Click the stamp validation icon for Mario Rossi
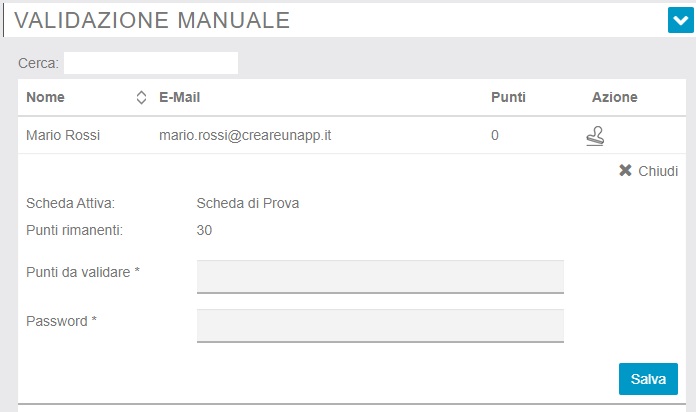696x412 pixels. tap(595, 135)
